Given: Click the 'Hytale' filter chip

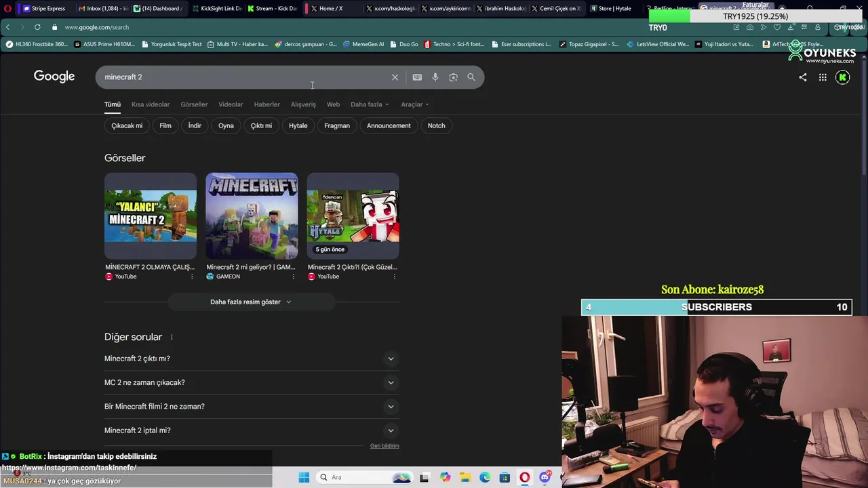Looking at the screenshot, I should 298,125.
